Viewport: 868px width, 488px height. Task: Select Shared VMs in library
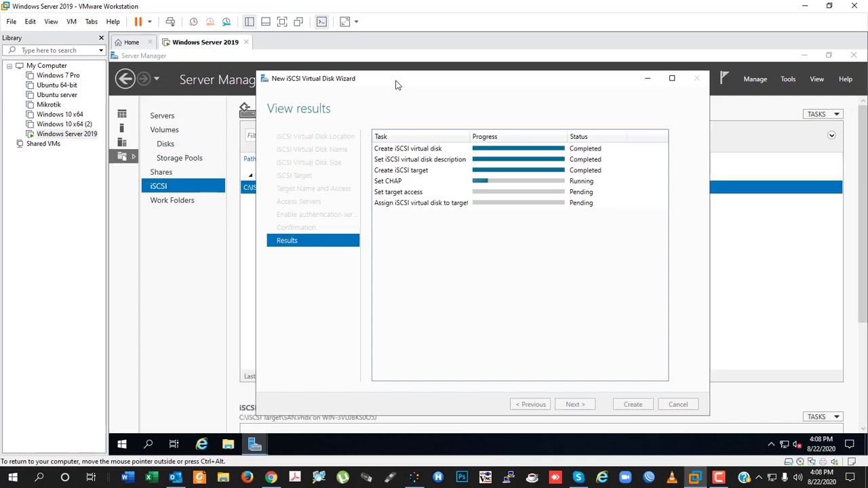(x=43, y=144)
